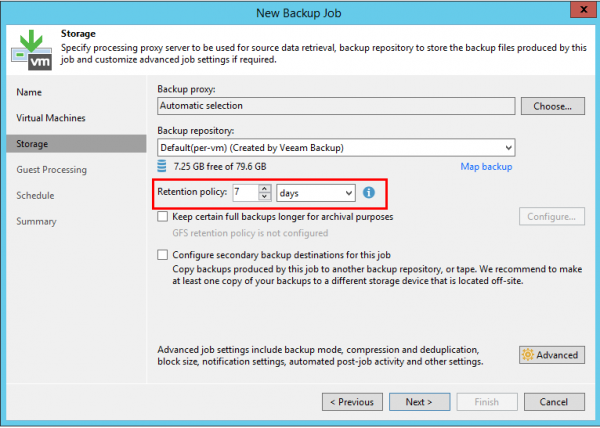Screen dimensions: 600x428
Task: Click the repository storage disk icon
Action: (x=163, y=166)
